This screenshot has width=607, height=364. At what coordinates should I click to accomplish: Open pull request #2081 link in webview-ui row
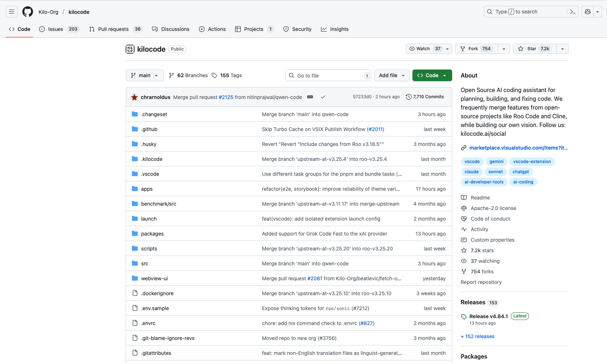[315, 278]
